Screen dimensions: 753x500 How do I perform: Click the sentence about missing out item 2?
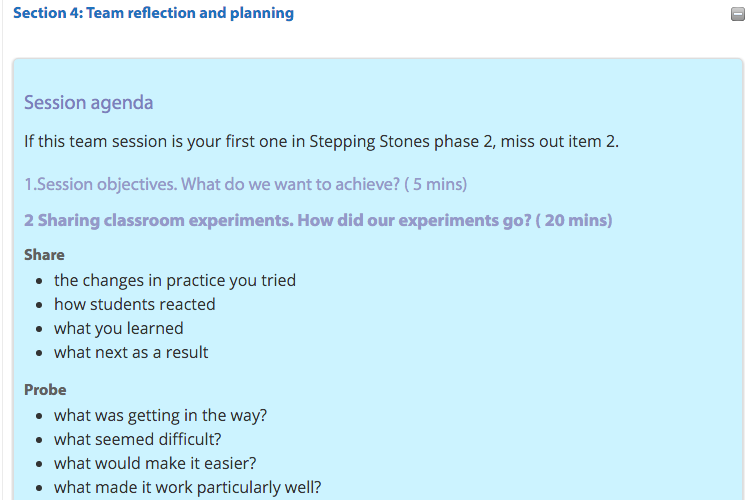click(x=321, y=141)
